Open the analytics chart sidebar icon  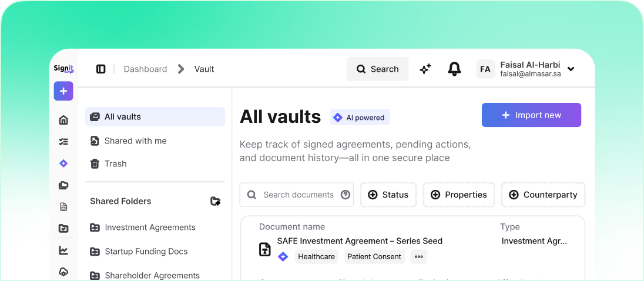pyautogui.click(x=63, y=250)
